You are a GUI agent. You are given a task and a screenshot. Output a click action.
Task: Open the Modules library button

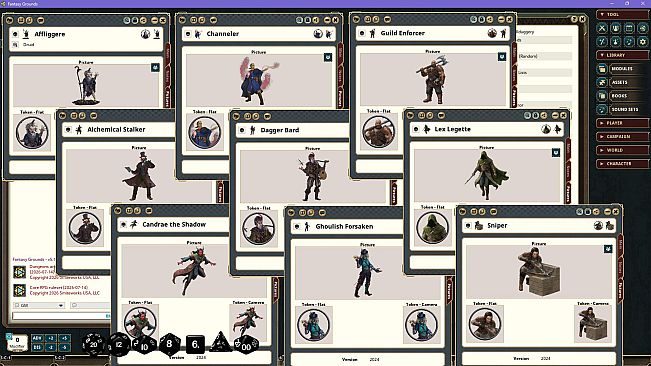(627, 69)
